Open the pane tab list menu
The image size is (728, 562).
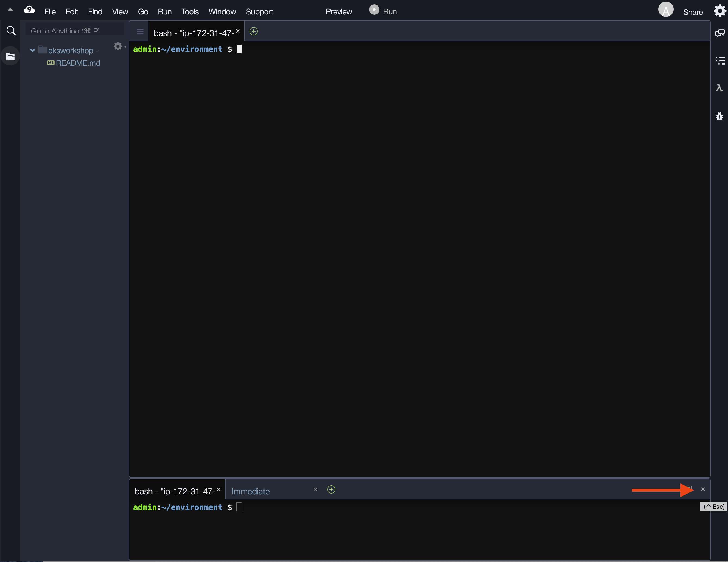tap(140, 32)
